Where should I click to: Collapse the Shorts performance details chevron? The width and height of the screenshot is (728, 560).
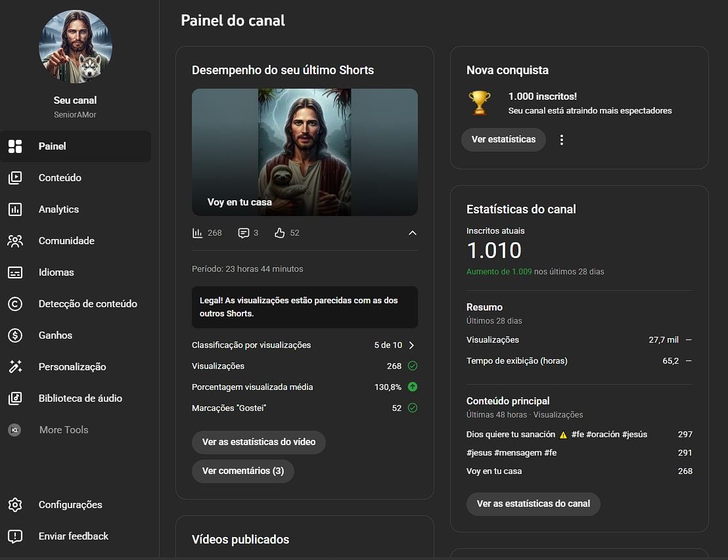412,233
